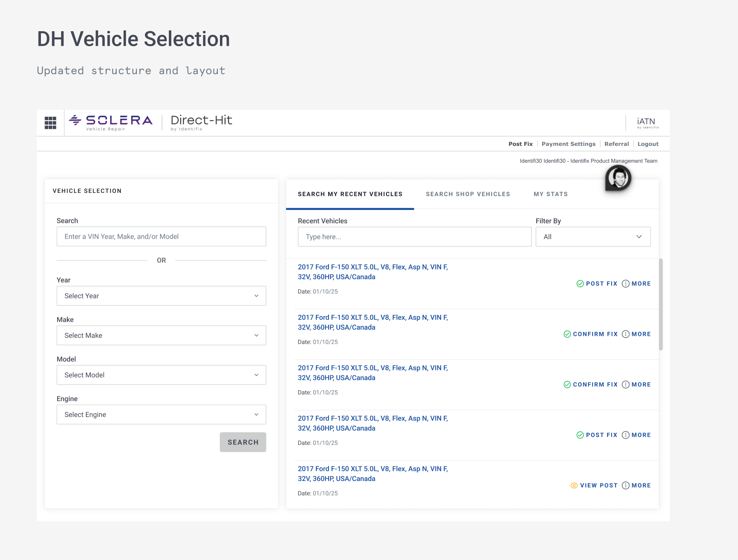Viewport: 738px width, 560px height.
Task: Open the Select Make dropdown
Action: pos(161,336)
